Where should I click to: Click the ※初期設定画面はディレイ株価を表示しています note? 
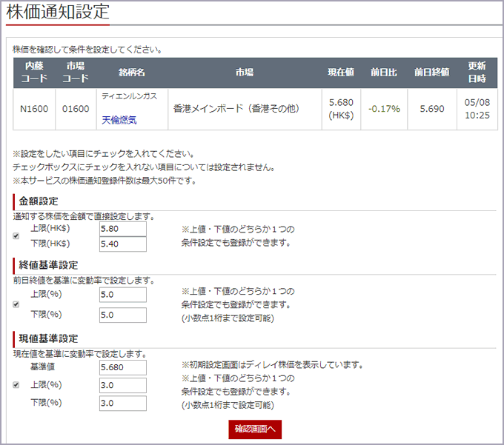point(273,365)
